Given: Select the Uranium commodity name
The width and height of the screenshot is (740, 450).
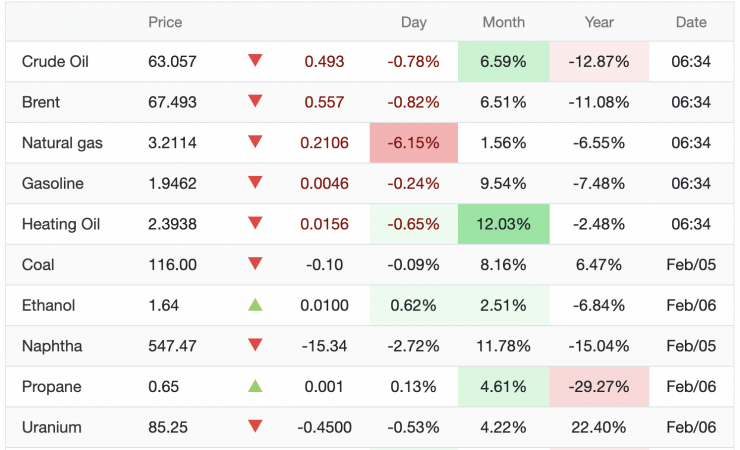Looking at the screenshot, I should [x=51, y=427].
